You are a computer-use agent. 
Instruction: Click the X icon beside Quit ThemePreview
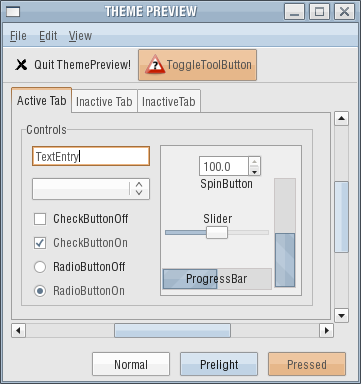coord(21,65)
